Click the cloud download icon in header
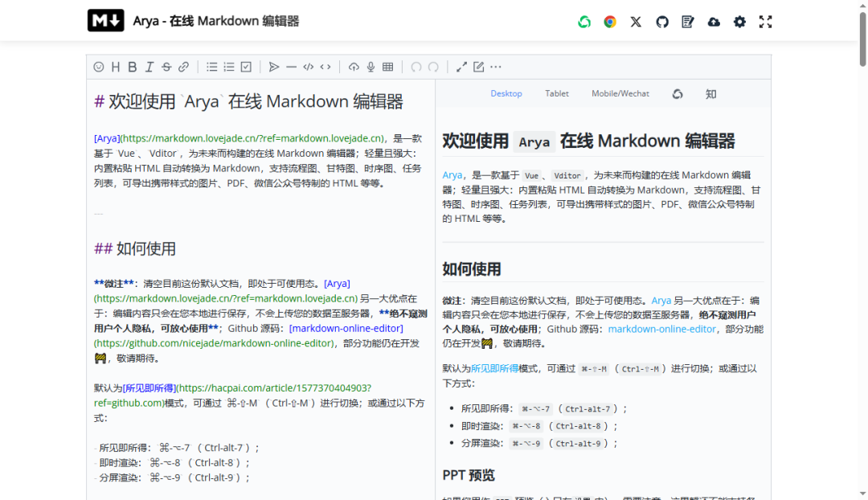Image resolution: width=868 pixels, height=500 pixels. (714, 22)
